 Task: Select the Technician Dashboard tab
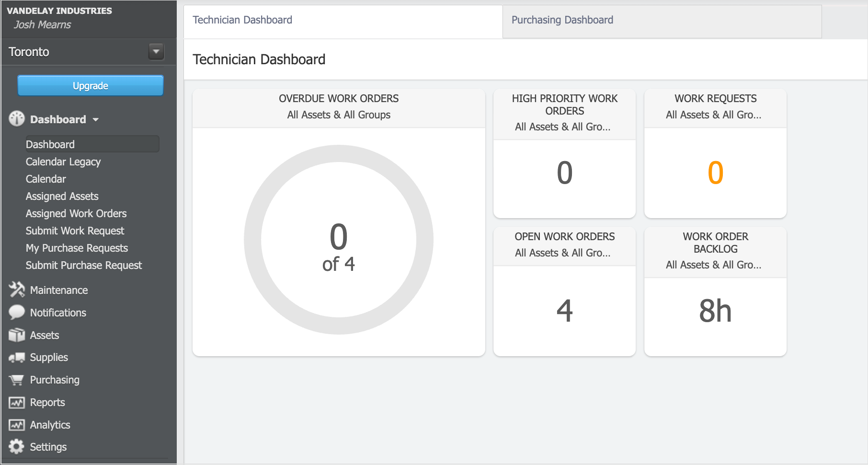(x=242, y=20)
